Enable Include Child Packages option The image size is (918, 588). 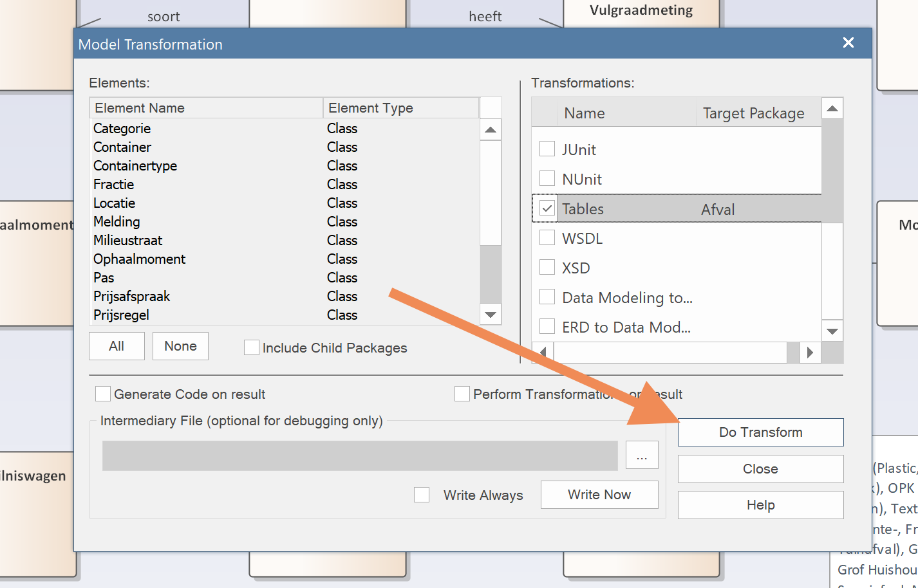point(252,348)
